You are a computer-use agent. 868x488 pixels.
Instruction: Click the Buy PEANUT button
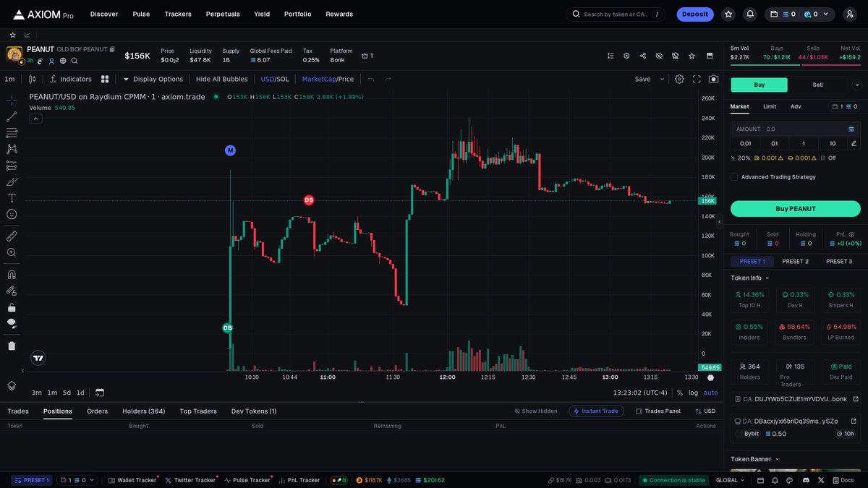tap(796, 209)
